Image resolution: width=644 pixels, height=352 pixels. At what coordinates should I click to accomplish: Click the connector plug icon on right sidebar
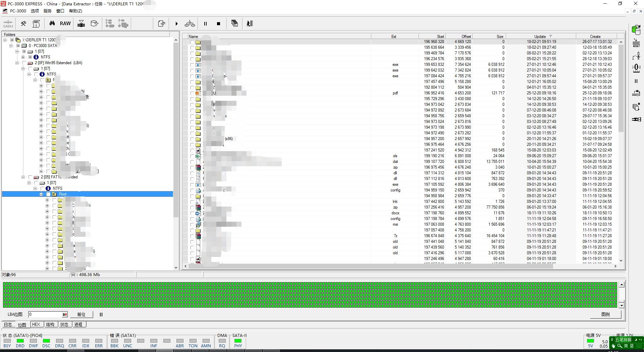(636, 119)
